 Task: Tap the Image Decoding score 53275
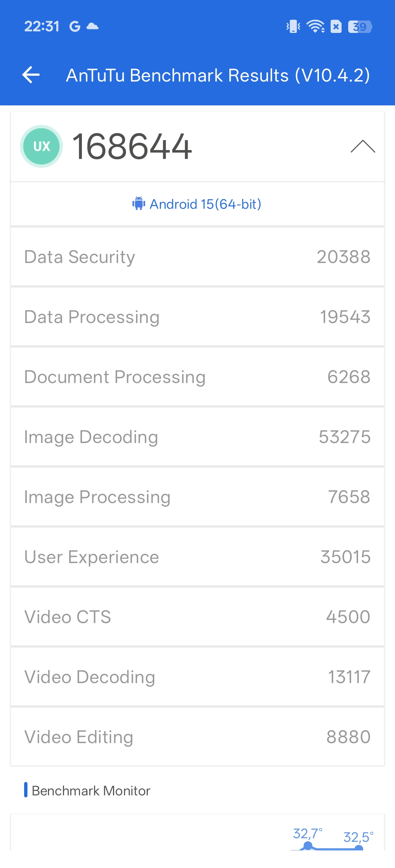tap(345, 437)
